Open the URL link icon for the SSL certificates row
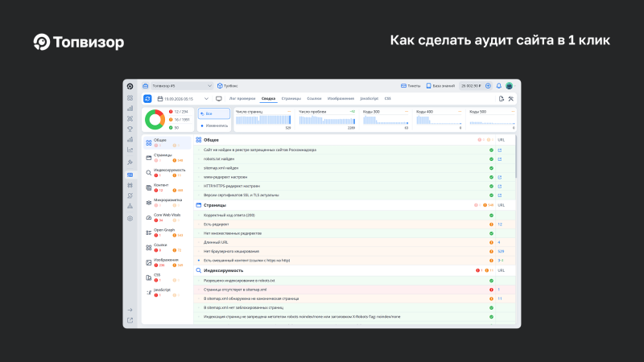 tap(500, 195)
